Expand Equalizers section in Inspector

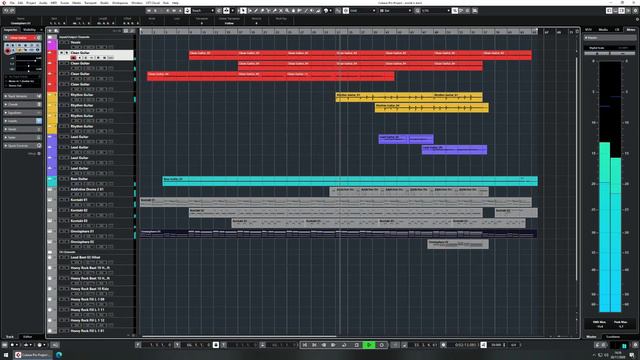coord(22,113)
